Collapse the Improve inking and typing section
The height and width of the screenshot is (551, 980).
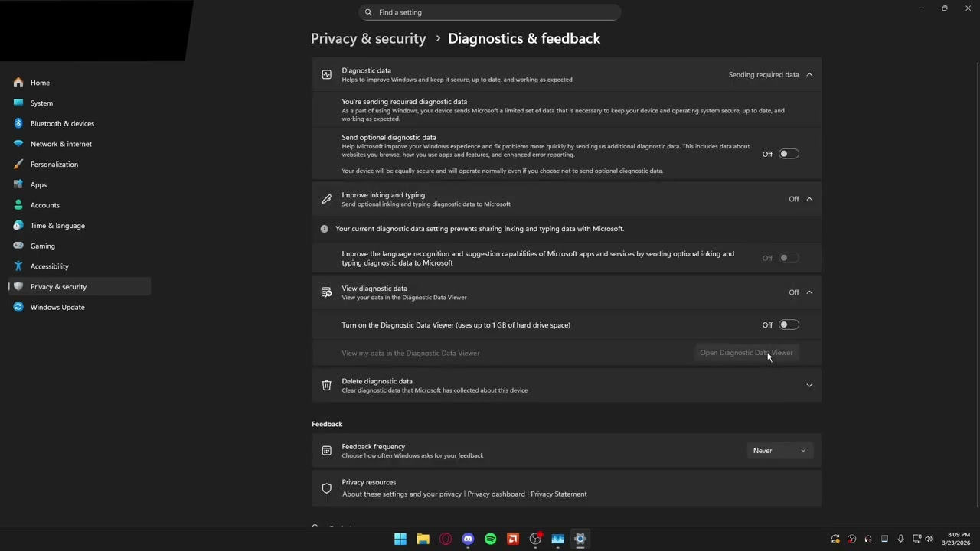(809, 199)
